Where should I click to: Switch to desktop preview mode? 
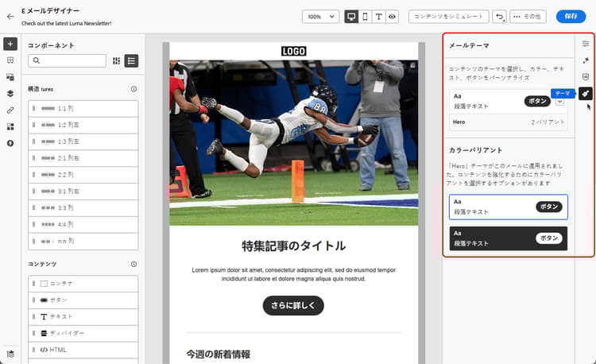click(x=351, y=17)
